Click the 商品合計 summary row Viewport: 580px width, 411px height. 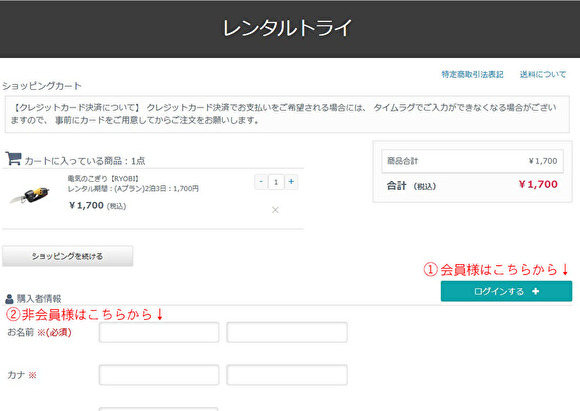[x=472, y=161]
